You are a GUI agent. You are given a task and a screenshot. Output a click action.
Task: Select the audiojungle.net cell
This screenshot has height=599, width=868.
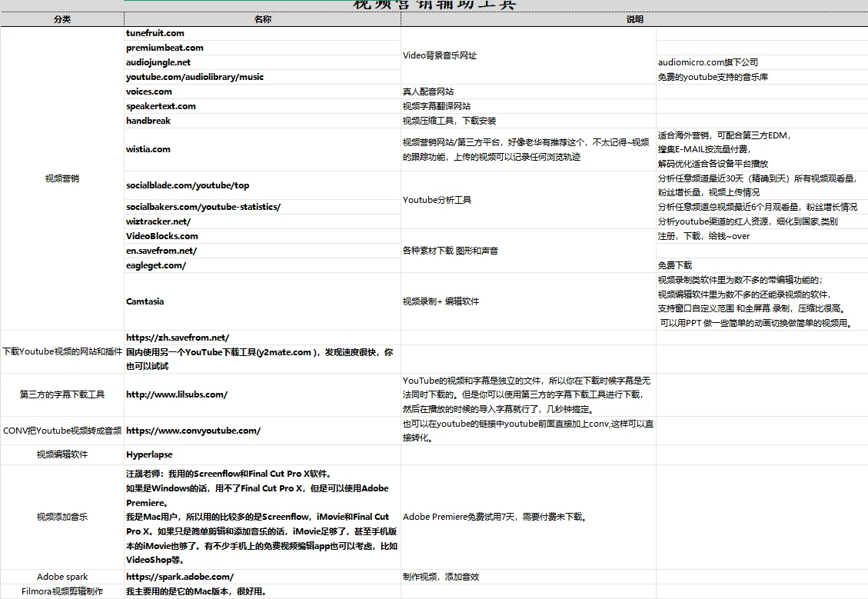(262, 62)
